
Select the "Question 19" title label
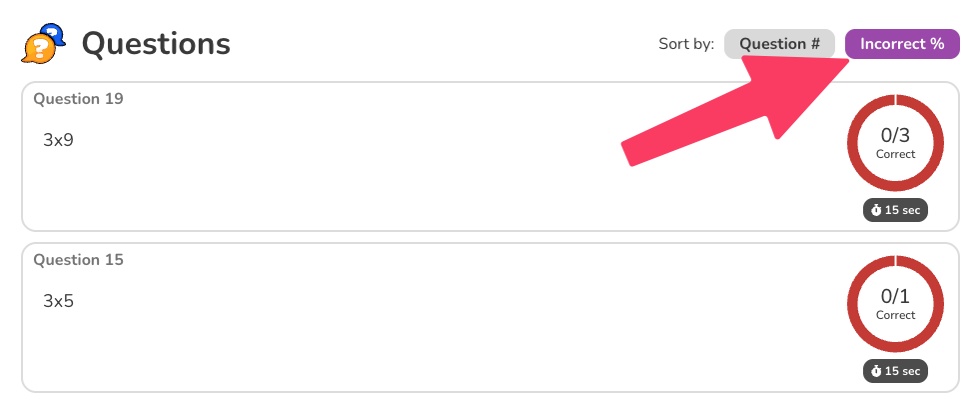click(78, 99)
